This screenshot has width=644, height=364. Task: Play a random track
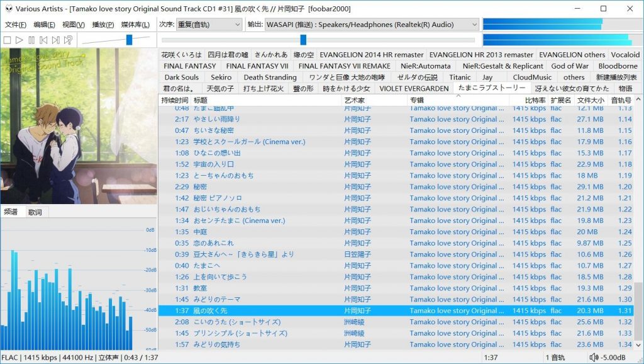click(x=68, y=40)
